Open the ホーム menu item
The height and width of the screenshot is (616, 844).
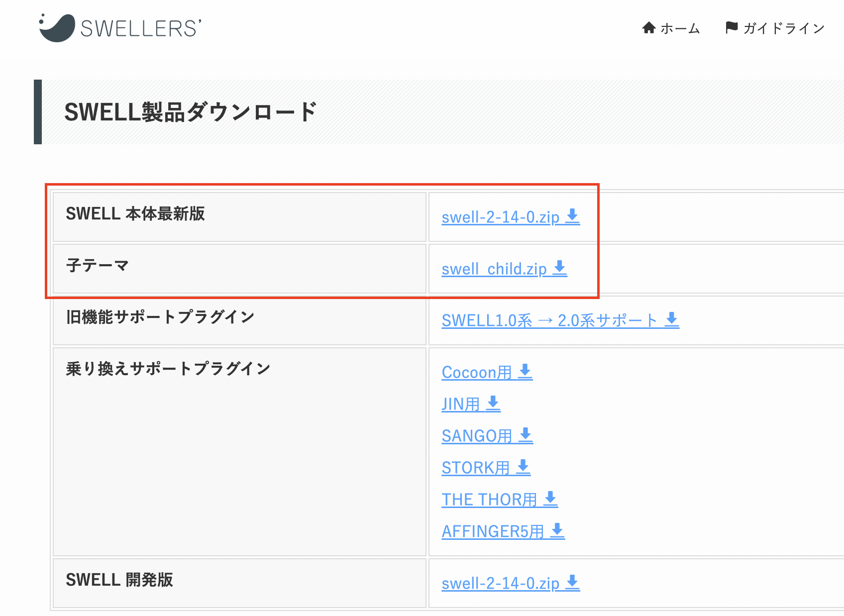tap(680, 28)
